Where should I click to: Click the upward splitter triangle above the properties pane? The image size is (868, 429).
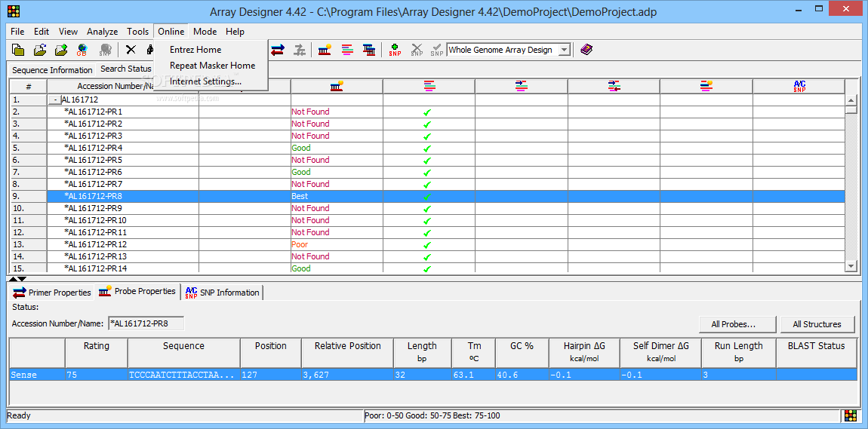14,279
